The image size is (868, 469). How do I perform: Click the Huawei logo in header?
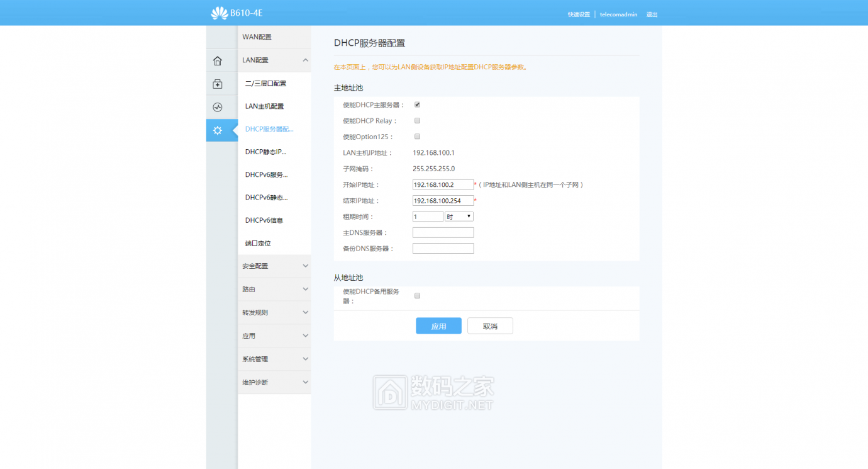tap(219, 13)
